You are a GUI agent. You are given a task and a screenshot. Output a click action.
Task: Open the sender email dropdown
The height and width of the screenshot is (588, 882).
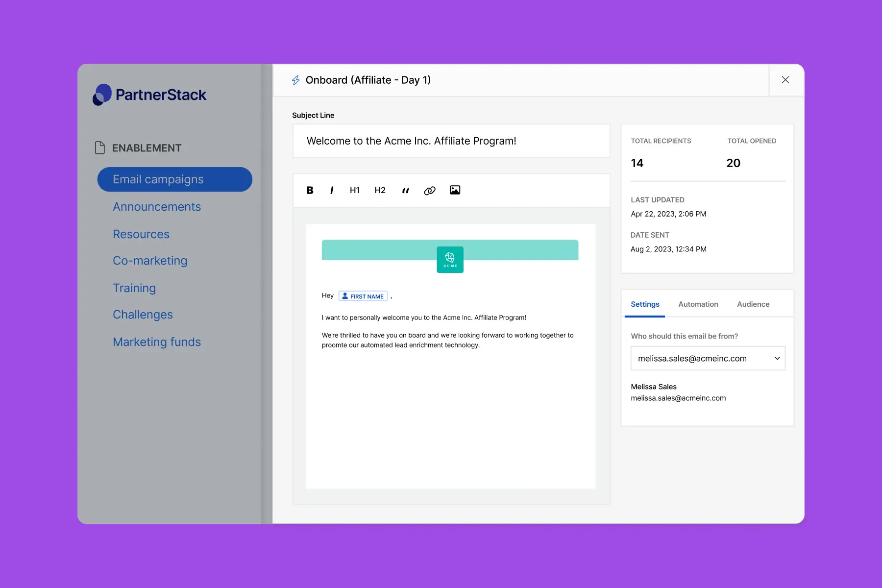tap(708, 358)
